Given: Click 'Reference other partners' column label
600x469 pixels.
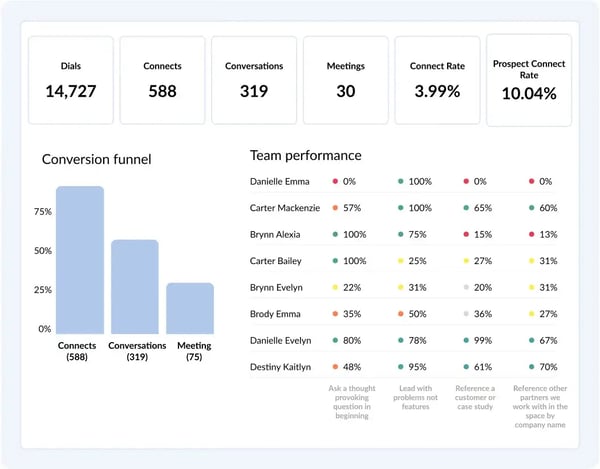Looking at the screenshot, I should pyautogui.click(x=540, y=407).
